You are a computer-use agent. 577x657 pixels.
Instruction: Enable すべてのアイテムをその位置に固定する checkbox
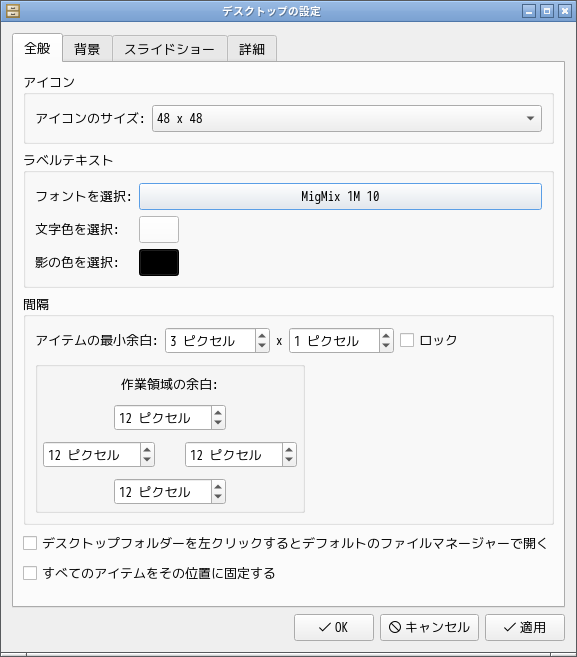click(30, 573)
